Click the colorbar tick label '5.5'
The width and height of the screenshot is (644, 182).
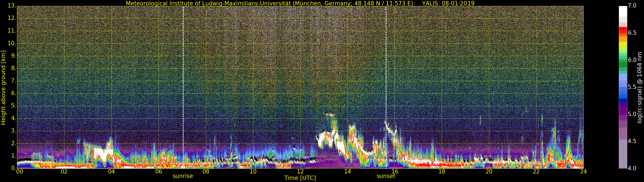click(632, 87)
